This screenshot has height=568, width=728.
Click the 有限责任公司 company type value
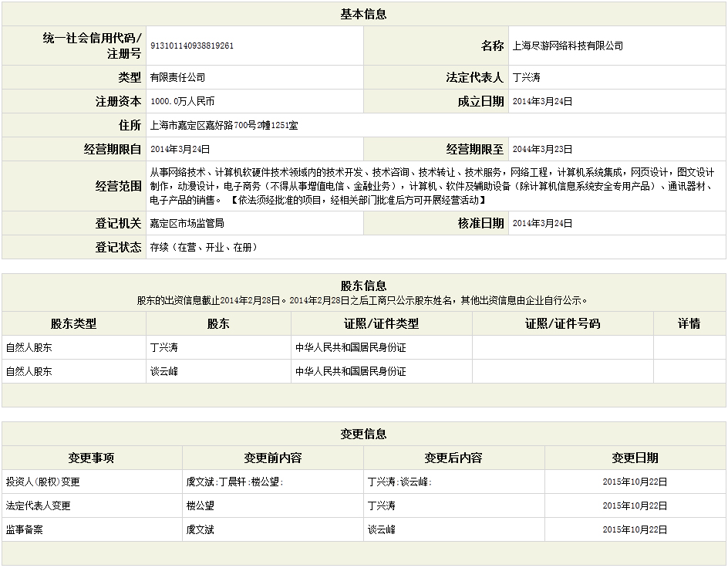pos(177,78)
